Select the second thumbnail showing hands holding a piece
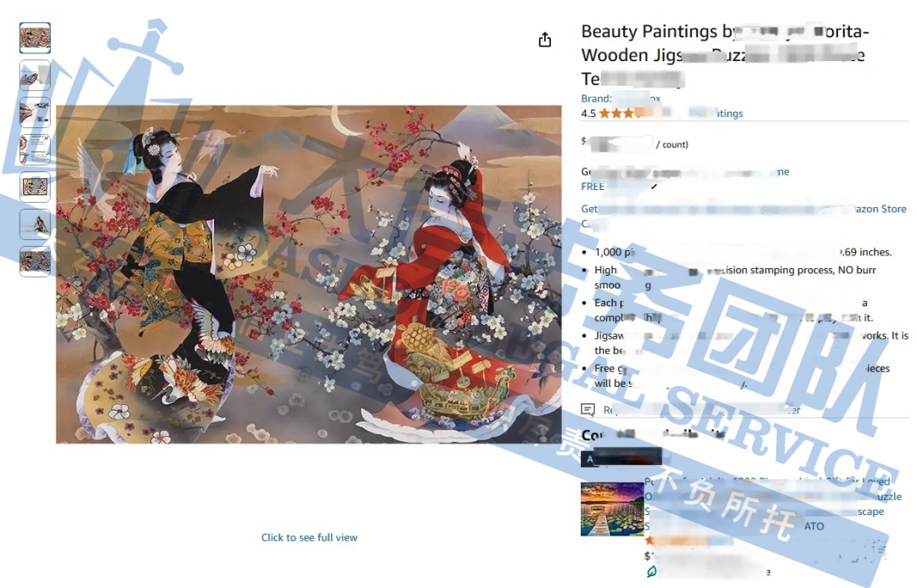This screenshot has height=588, width=917. click(x=35, y=76)
